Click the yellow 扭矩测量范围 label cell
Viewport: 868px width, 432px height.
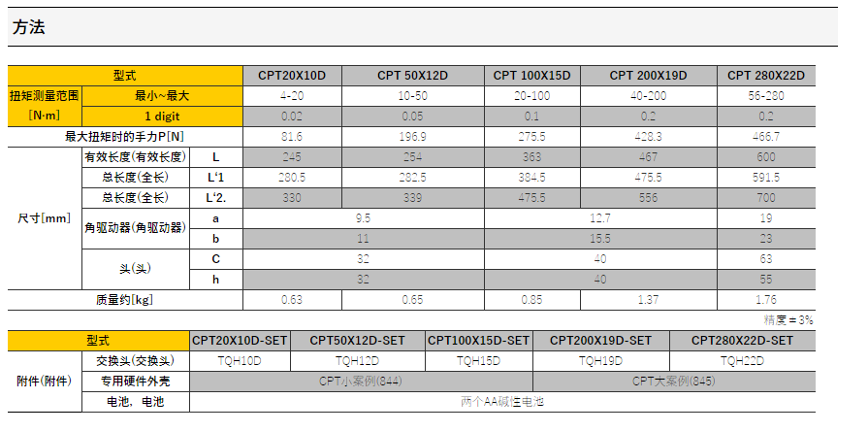[45, 96]
